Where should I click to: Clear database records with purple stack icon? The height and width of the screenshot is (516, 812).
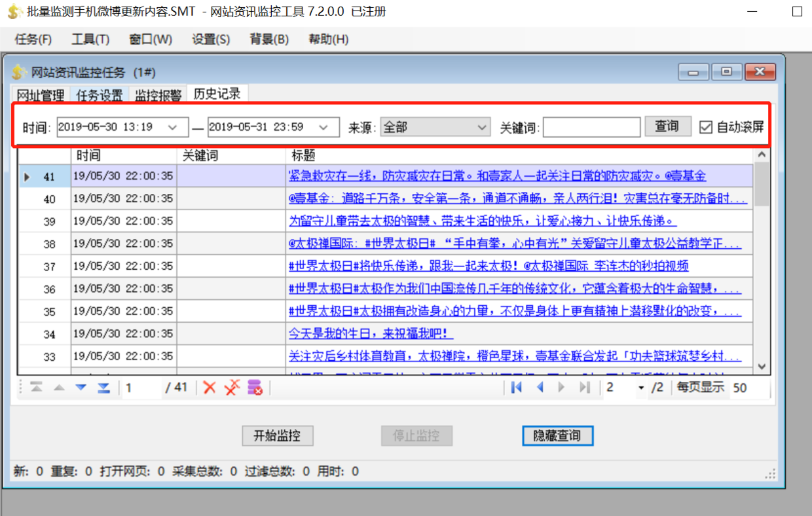pyautogui.click(x=255, y=388)
